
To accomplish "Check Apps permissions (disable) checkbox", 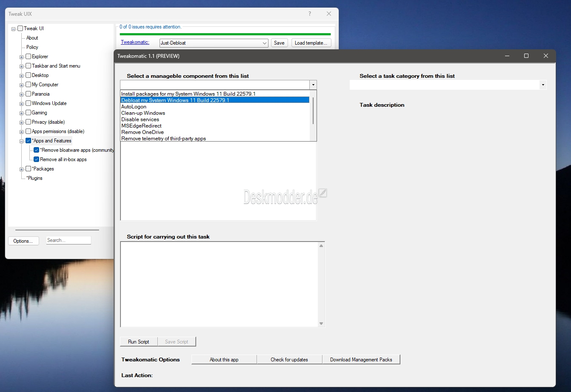I will tap(28, 131).
